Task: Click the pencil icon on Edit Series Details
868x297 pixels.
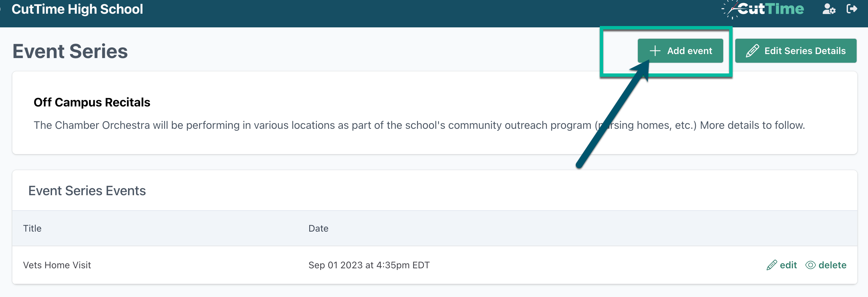Action: pos(752,51)
